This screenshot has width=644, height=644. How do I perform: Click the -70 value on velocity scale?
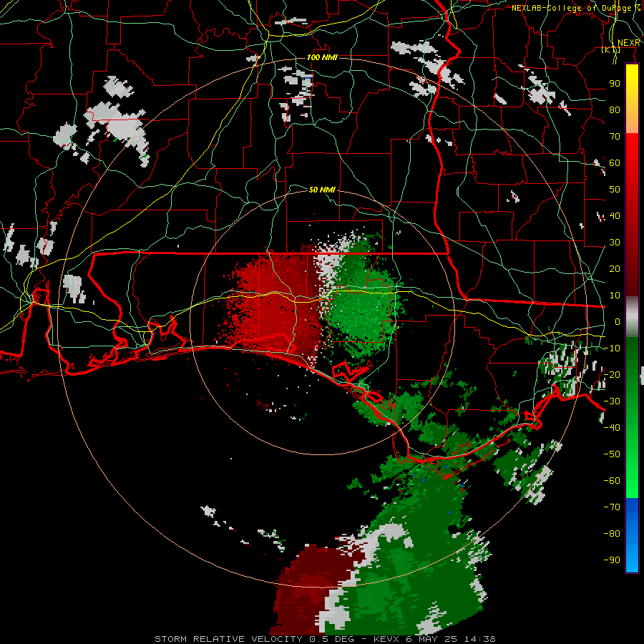point(612,507)
